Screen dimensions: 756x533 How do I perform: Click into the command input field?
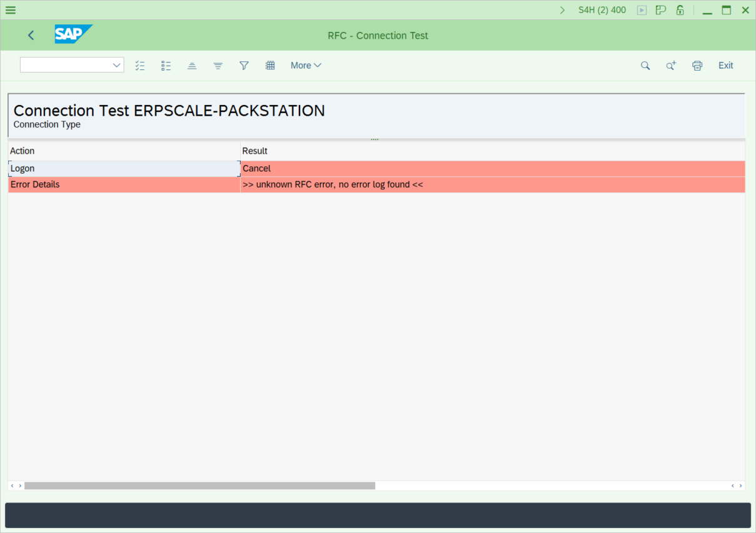tap(65, 65)
